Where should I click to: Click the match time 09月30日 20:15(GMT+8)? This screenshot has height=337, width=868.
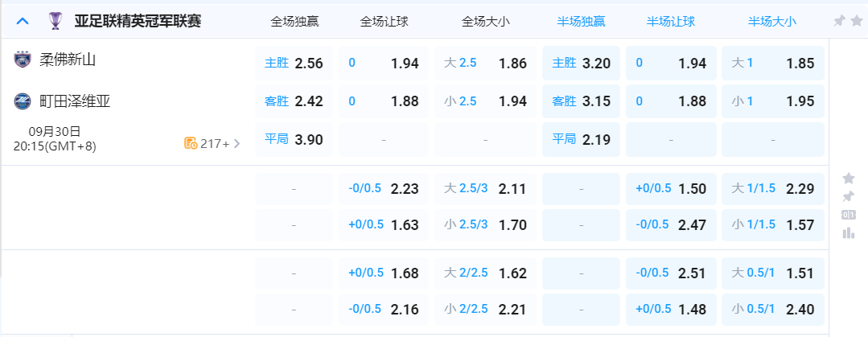(x=55, y=139)
